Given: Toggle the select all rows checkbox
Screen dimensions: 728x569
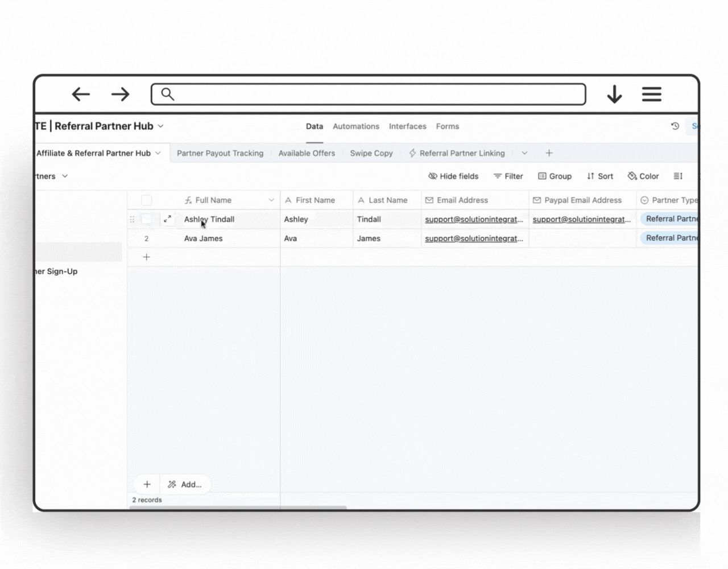Looking at the screenshot, I should [147, 200].
